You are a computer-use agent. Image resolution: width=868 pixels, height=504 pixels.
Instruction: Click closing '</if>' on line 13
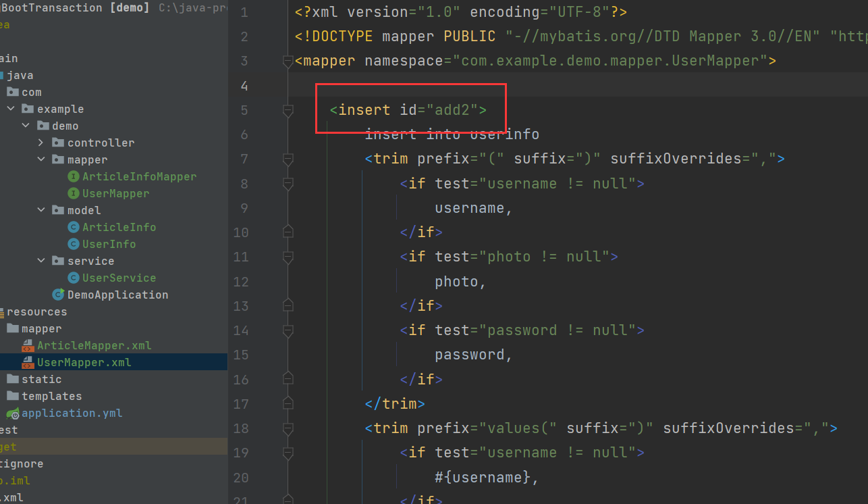click(x=421, y=306)
